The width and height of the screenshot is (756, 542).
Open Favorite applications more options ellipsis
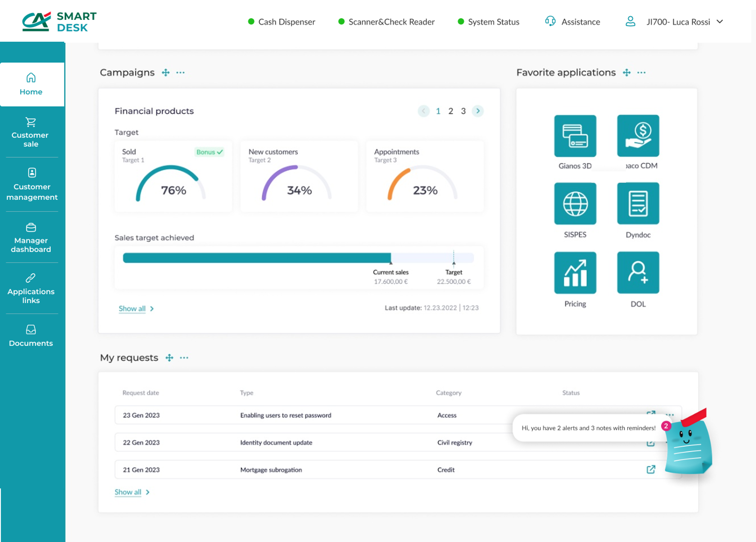click(641, 73)
